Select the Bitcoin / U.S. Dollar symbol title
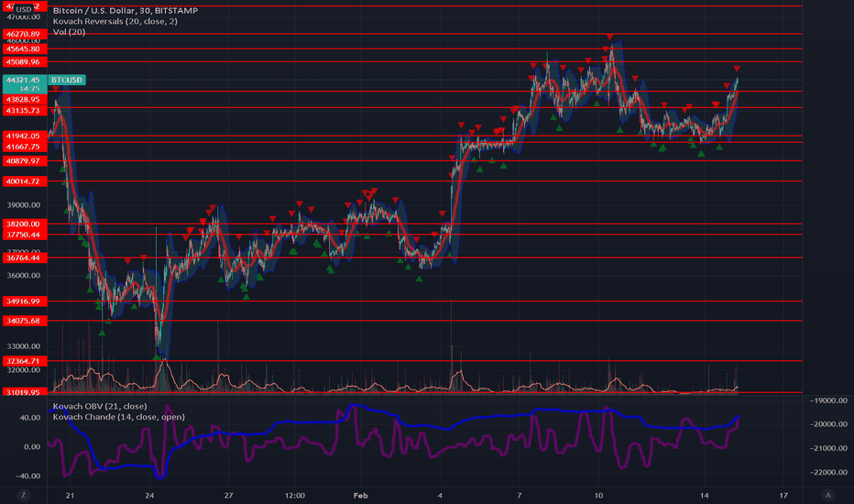The image size is (854, 504). coord(126,10)
